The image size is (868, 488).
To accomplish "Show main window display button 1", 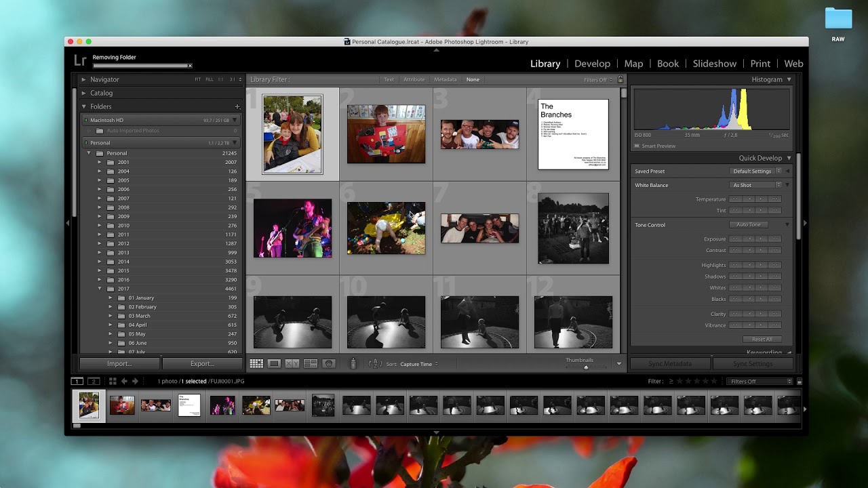I will (77, 382).
